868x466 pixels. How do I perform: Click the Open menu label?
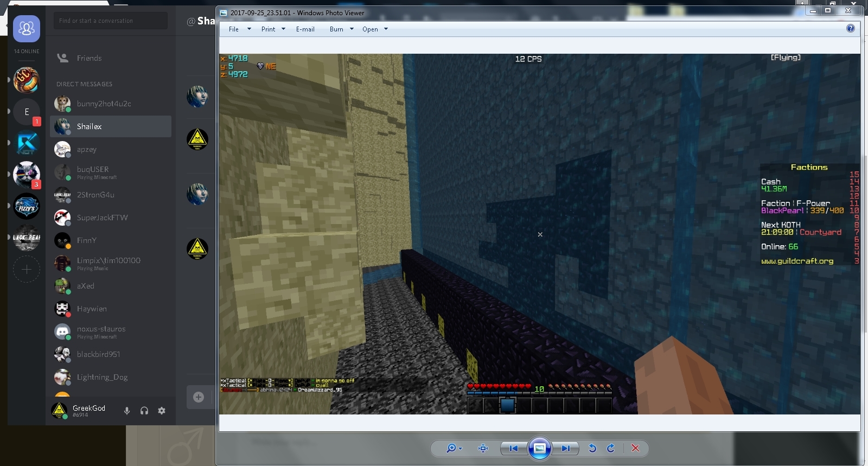pyautogui.click(x=370, y=29)
